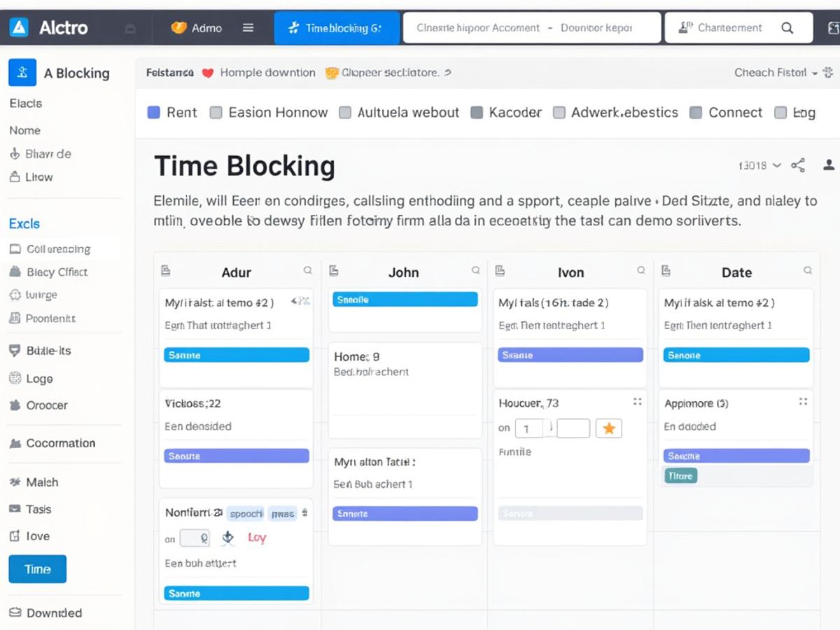Click the search icon in the Adur column header
Viewport: 840px width, 630px height.
(x=308, y=269)
